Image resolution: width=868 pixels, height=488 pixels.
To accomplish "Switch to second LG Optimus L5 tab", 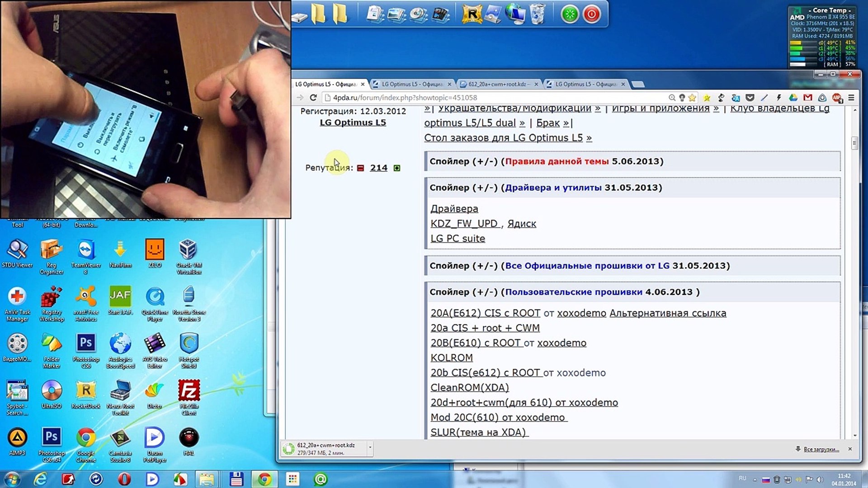I will tap(412, 84).
